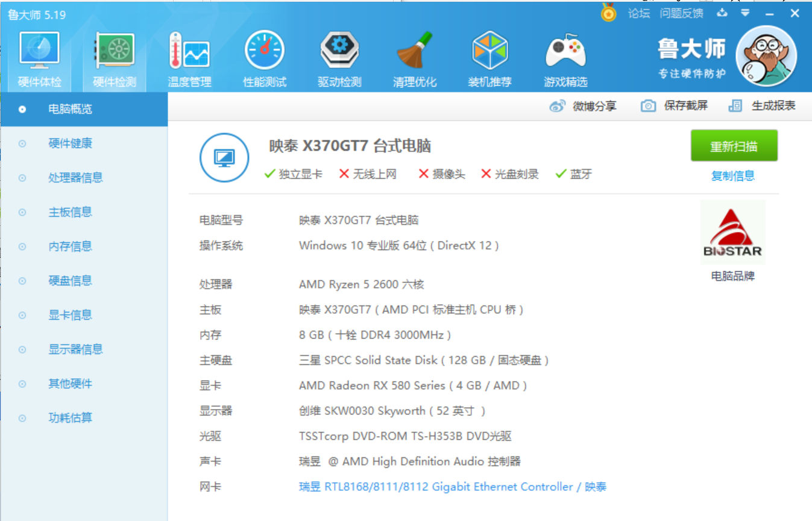Click 微博分享 share button
The image size is (812, 521).
point(583,106)
